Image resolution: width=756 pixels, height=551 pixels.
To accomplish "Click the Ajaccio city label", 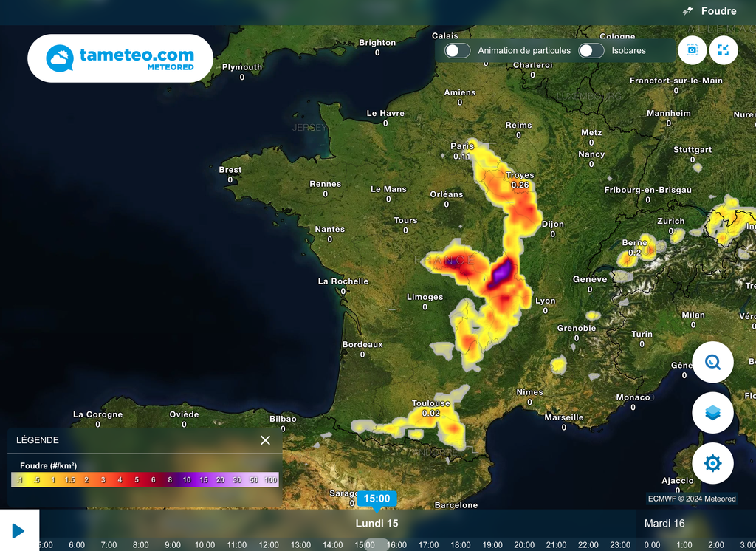I will click(x=678, y=481).
